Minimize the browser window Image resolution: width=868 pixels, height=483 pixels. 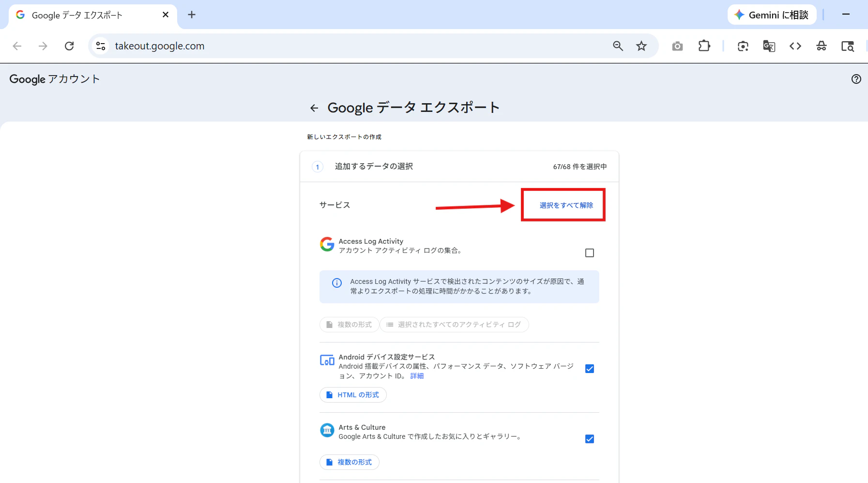click(846, 15)
